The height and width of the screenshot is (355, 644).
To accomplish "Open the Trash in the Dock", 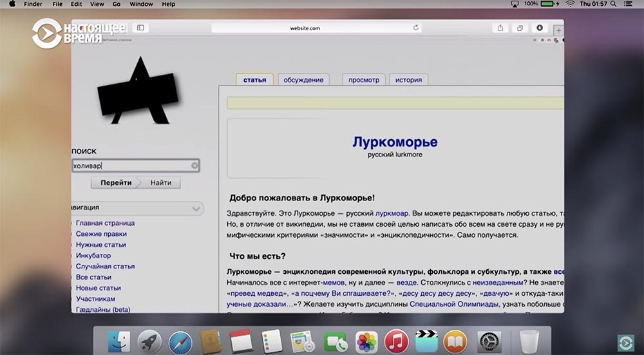I will [x=529, y=341].
